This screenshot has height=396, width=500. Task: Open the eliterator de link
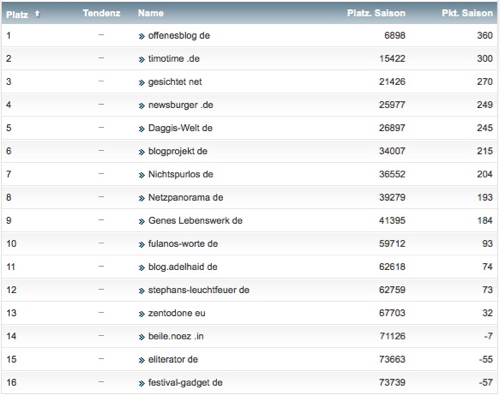[173, 360]
